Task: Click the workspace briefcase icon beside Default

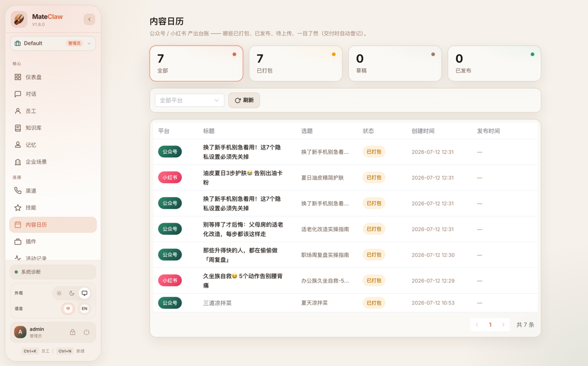Action: coord(18,43)
